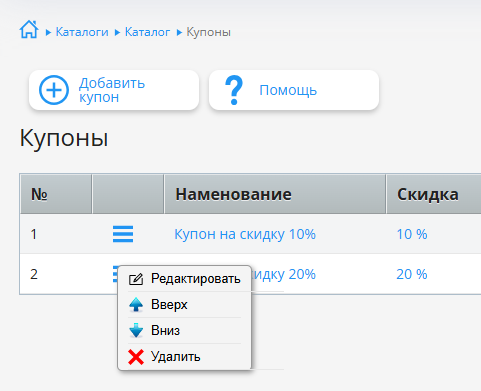Click the Наменование column header
This screenshot has height=391, width=481.
275,194
